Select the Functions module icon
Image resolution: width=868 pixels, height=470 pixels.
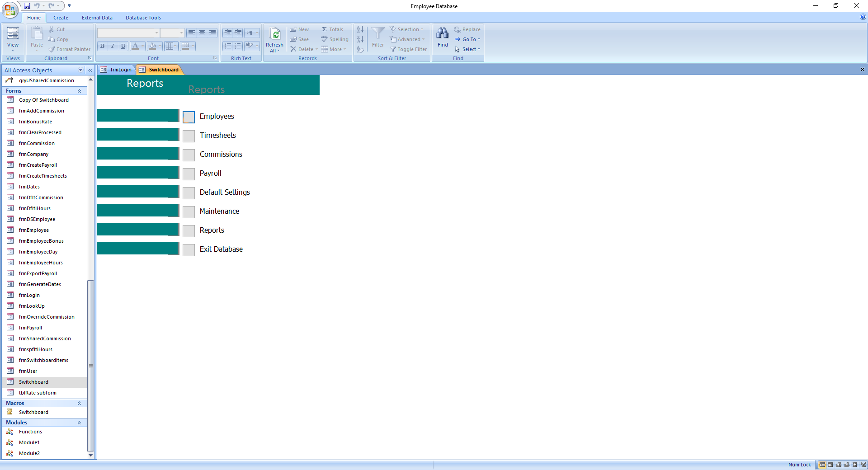[9, 432]
